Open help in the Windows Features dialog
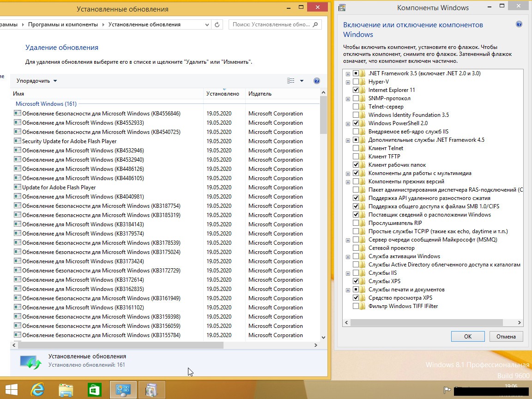The width and height of the screenshot is (532, 399). coord(519,24)
